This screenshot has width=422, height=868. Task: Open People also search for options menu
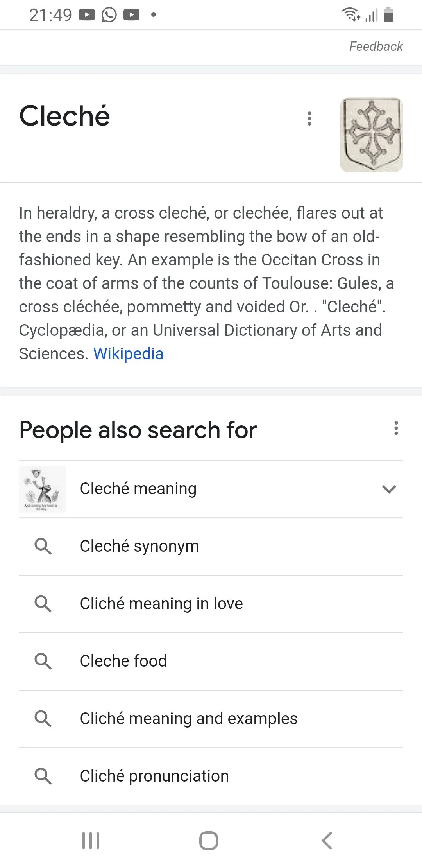tap(396, 429)
